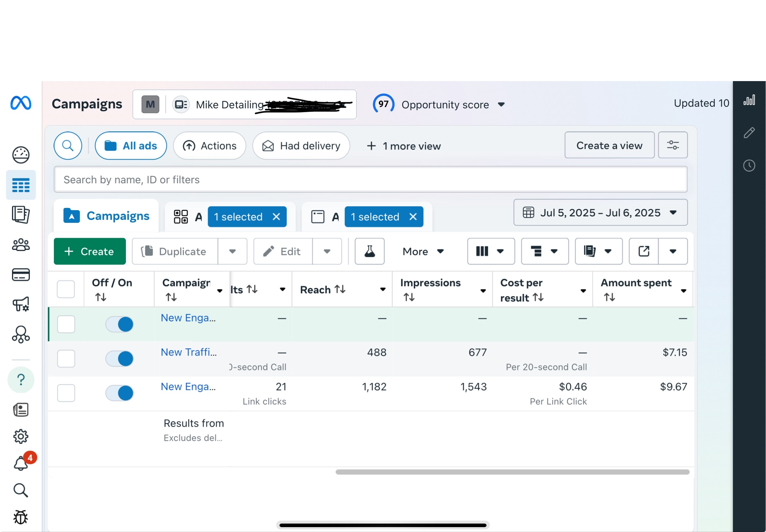This screenshot has height=532, width=766.
Task: Expand the More actions dropdown
Action: pos(423,251)
